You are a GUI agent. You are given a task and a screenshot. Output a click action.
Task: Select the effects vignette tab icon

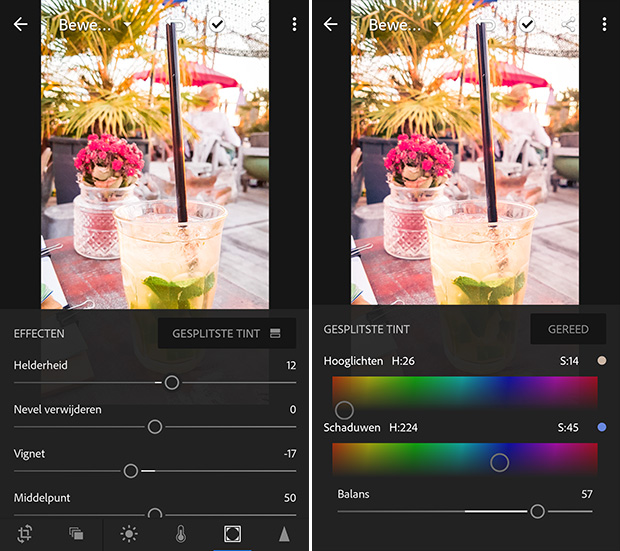tap(232, 534)
